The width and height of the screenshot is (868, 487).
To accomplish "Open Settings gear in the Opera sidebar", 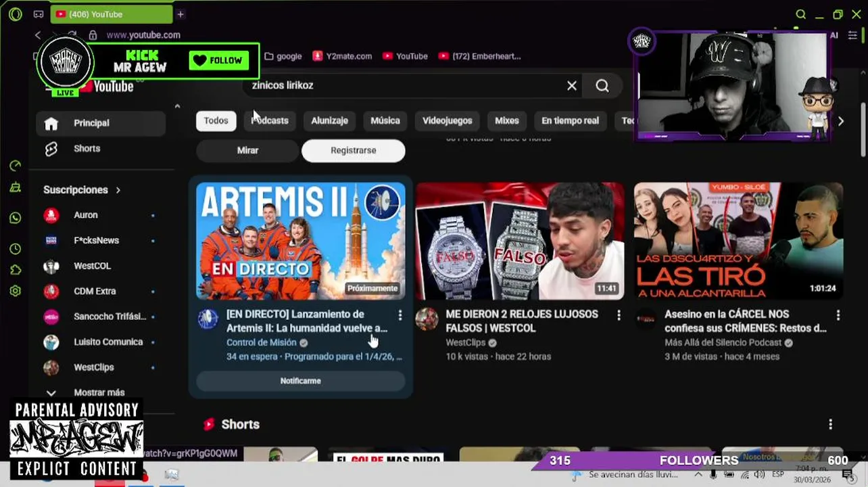I will pyautogui.click(x=16, y=291).
